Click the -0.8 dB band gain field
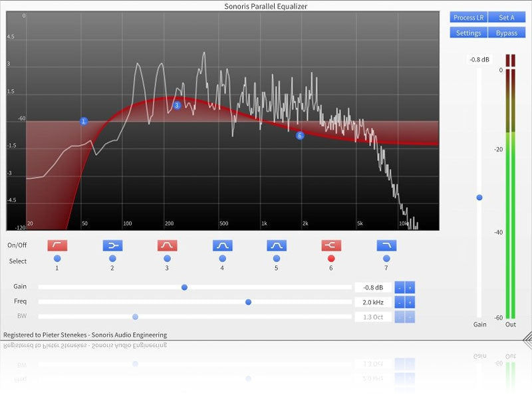Viewport: 532px width, 405px height. (373, 288)
